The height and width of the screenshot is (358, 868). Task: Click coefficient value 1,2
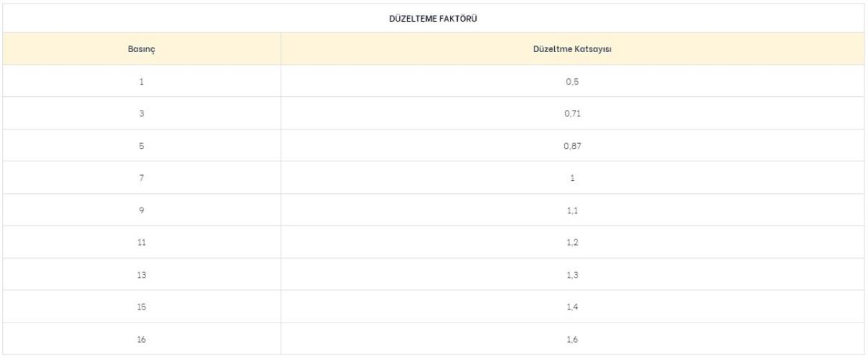tap(573, 242)
